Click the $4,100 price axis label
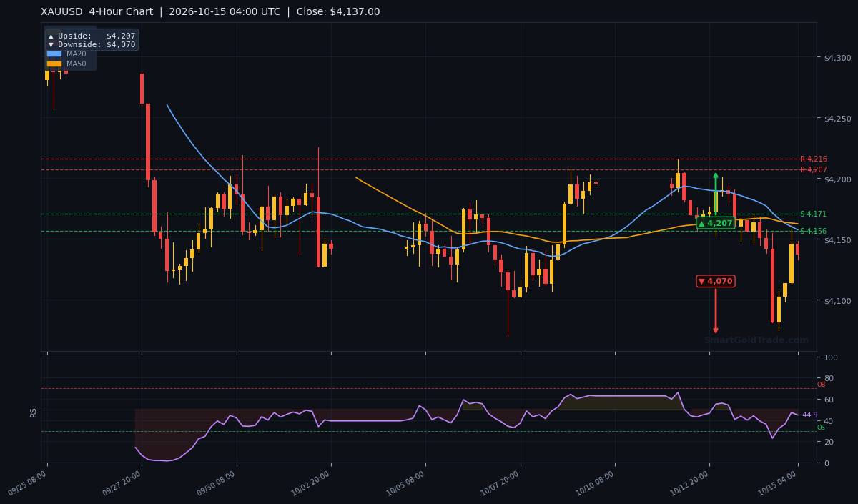The width and height of the screenshot is (858, 504). (x=837, y=301)
